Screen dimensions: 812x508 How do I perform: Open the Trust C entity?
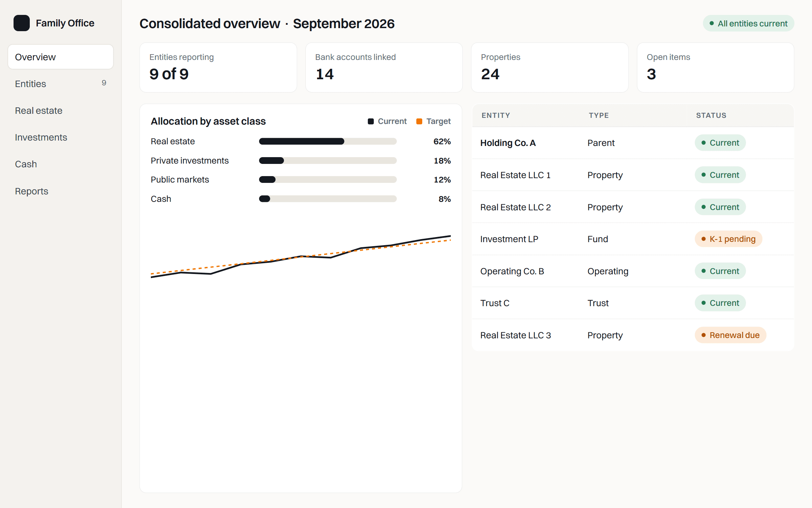coord(633,303)
